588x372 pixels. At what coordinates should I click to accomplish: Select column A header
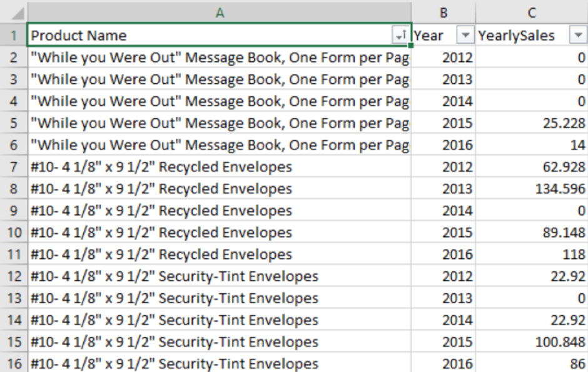coord(219,11)
